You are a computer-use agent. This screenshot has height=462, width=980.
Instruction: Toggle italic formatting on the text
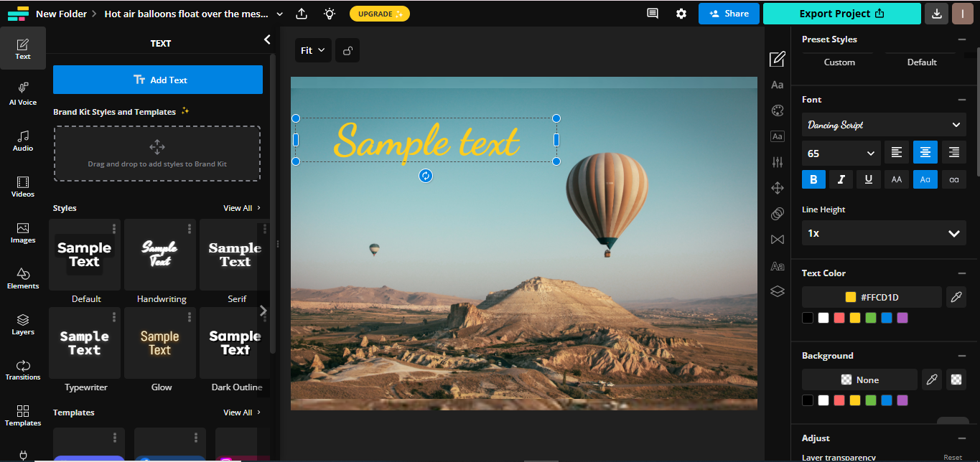click(x=841, y=179)
